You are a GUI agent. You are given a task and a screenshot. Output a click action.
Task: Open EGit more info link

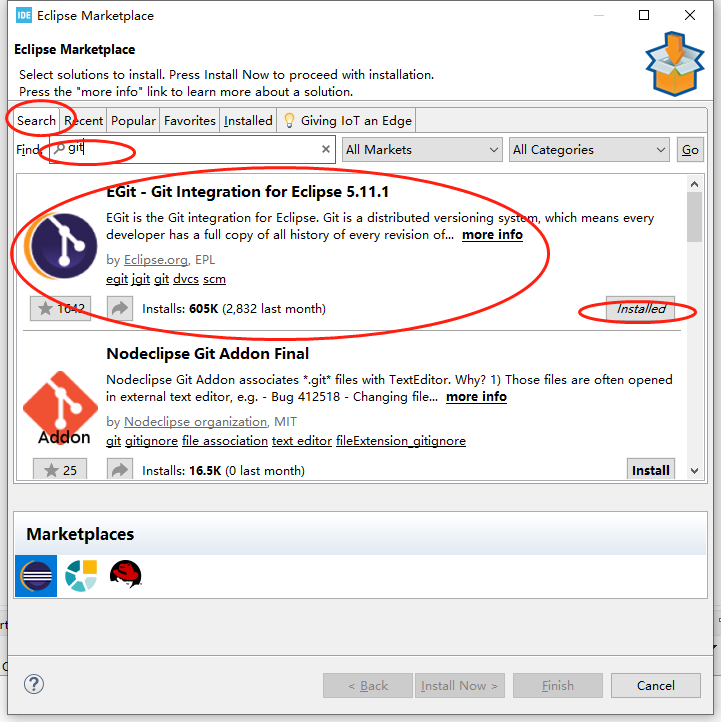[x=492, y=235]
